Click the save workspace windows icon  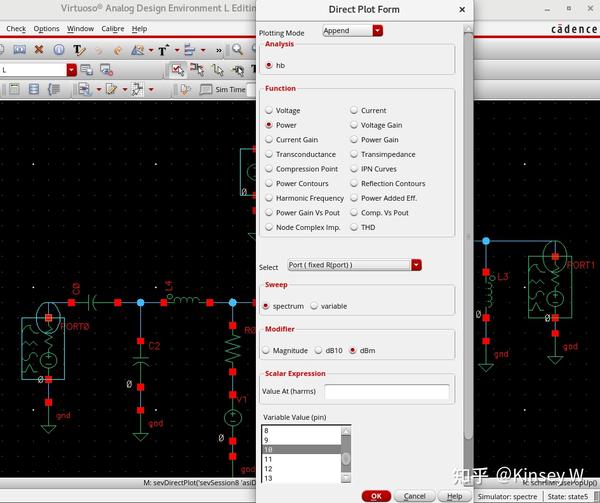point(86,70)
